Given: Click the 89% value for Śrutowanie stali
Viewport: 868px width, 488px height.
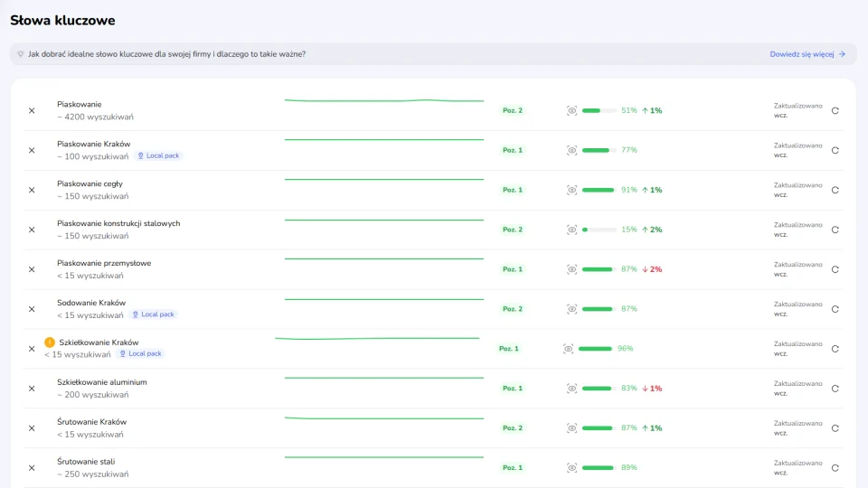Looking at the screenshot, I should (629, 467).
